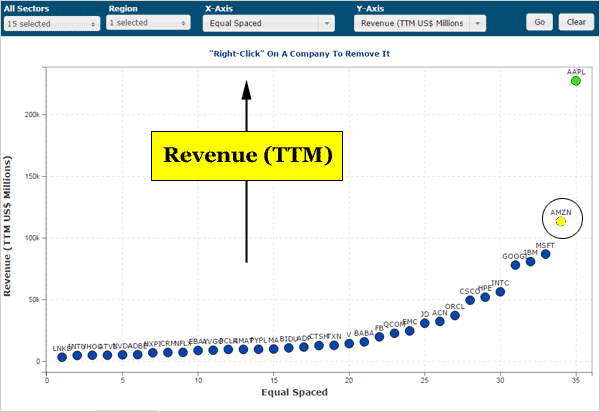This screenshot has height=412, width=600.
Task: Click the MSFT data point
Action: (x=546, y=254)
